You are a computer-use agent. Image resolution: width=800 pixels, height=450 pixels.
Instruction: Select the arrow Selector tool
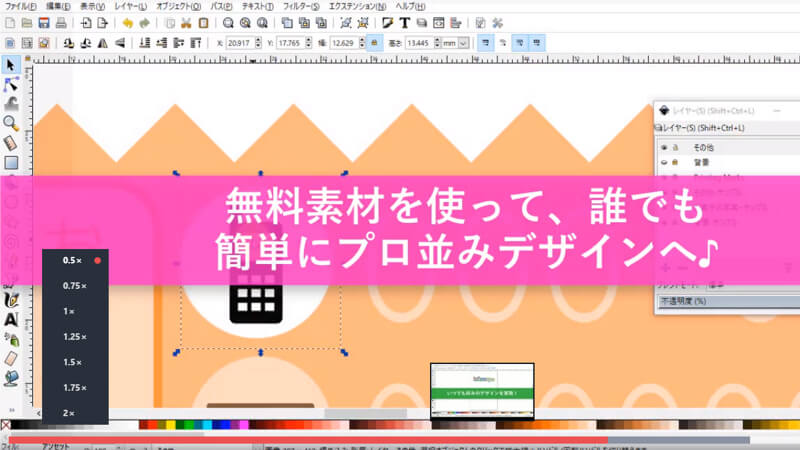point(10,65)
